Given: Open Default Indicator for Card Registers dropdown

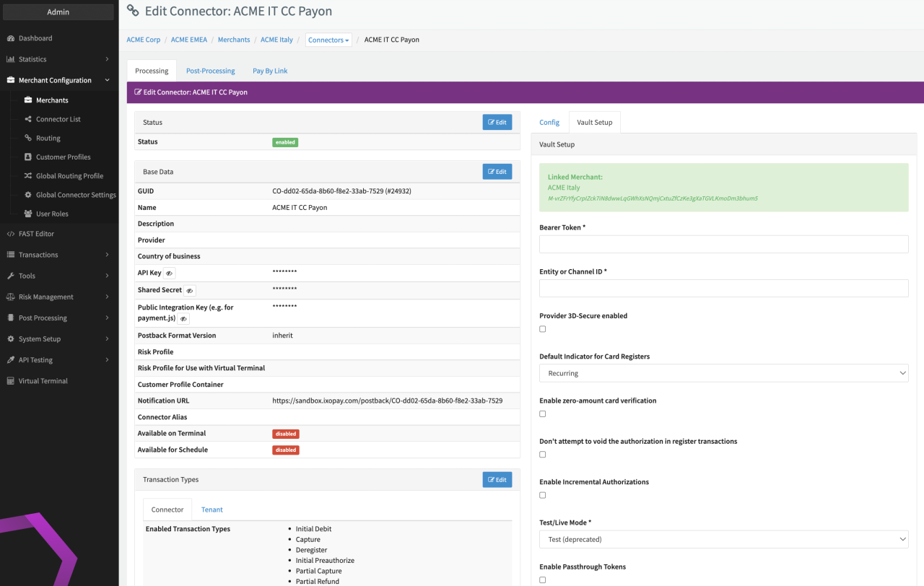Looking at the screenshot, I should (x=723, y=373).
